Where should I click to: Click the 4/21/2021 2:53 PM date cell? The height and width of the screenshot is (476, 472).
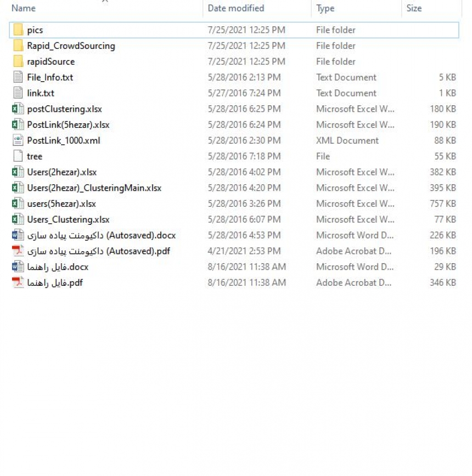coord(244,251)
